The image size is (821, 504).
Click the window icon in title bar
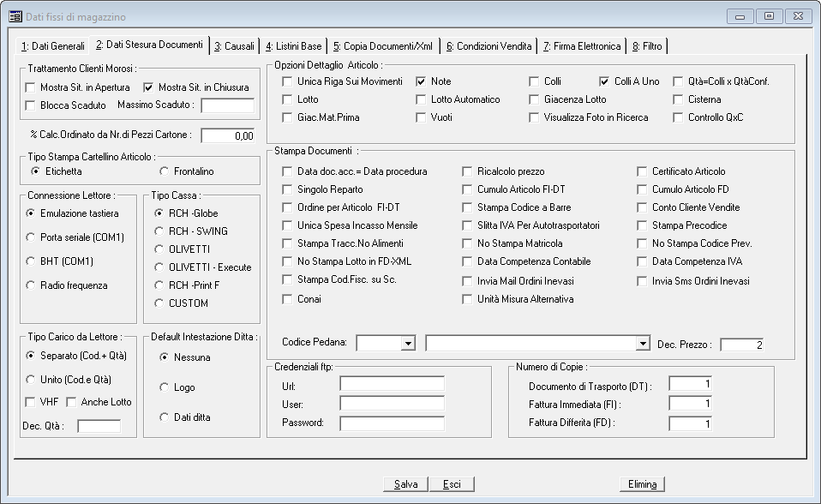tap(15, 16)
